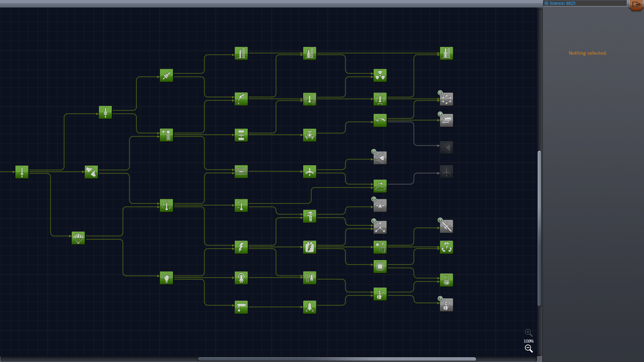Click the locked dark airplane node
Screen dimensions: 644x362
tap(447, 172)
